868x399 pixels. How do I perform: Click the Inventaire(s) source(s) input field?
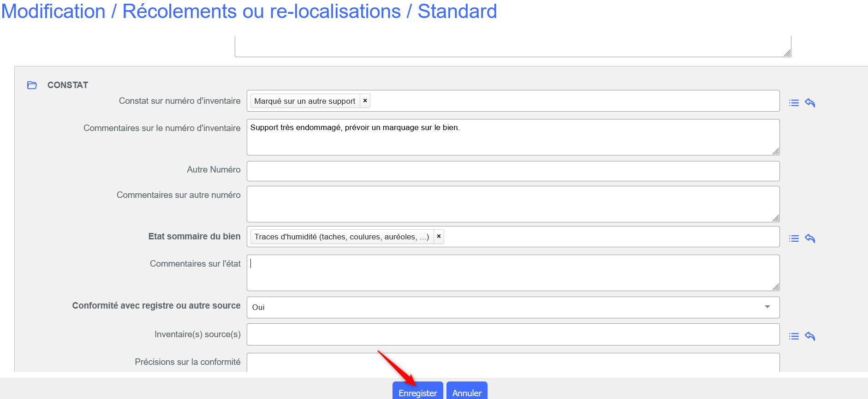click(513, 334)
